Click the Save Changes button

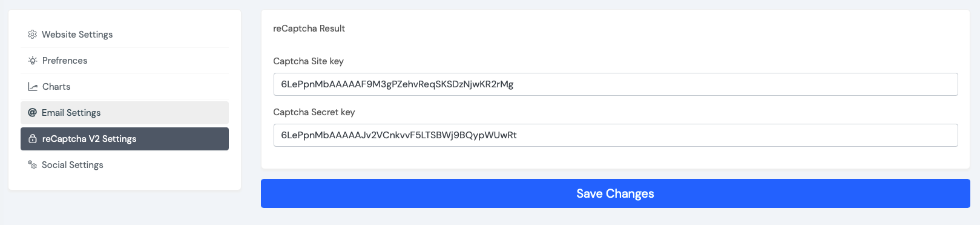[x=615, y=193]
